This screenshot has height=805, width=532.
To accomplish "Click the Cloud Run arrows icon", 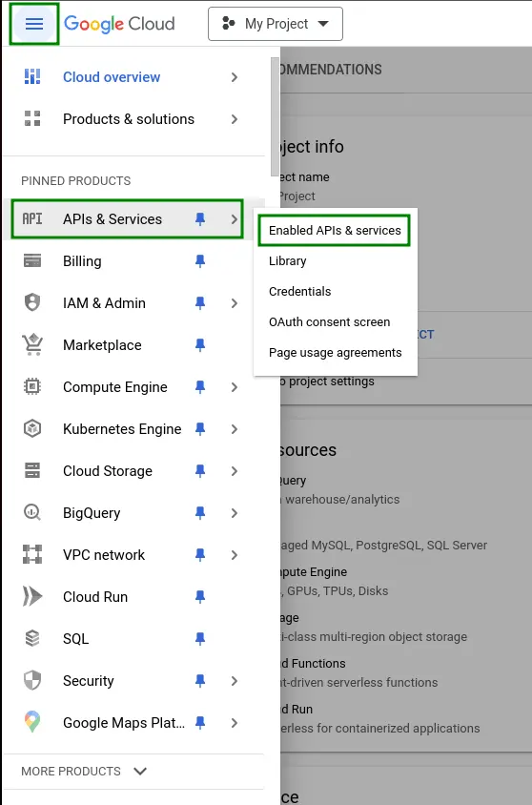I will [32, 596].
